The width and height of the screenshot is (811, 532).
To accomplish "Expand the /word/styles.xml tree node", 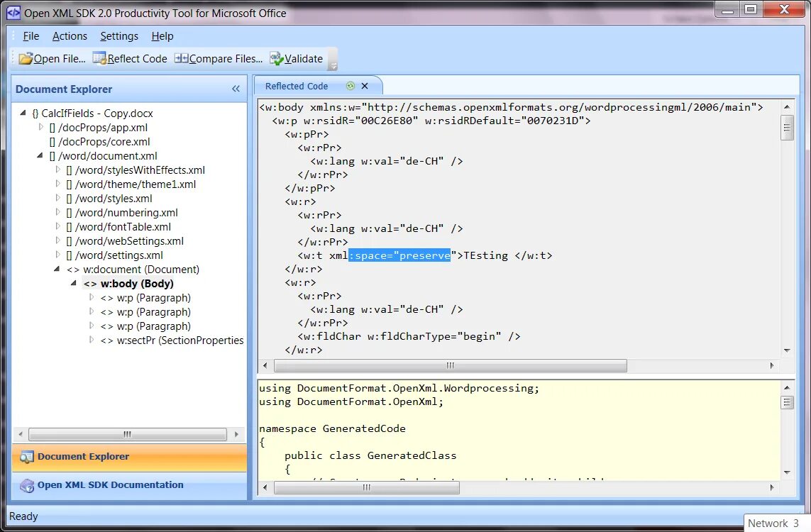I will coord(57,199).
